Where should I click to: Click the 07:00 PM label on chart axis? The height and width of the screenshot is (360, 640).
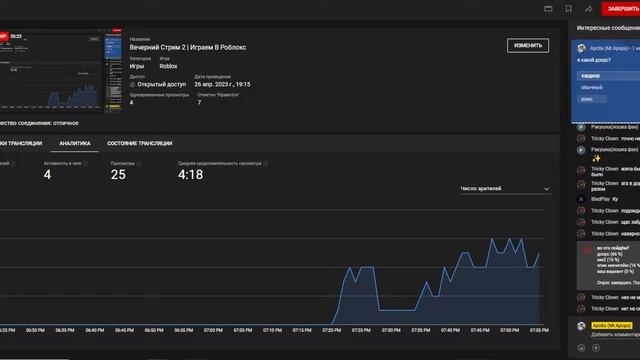coord(213,330)
